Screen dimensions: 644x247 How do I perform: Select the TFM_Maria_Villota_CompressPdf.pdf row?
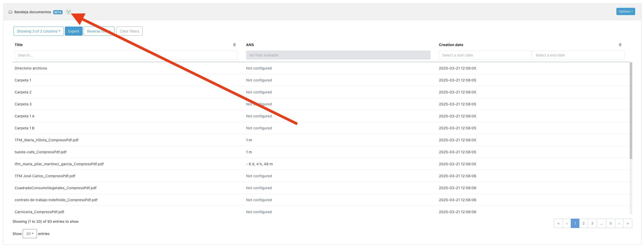(47, 140)
